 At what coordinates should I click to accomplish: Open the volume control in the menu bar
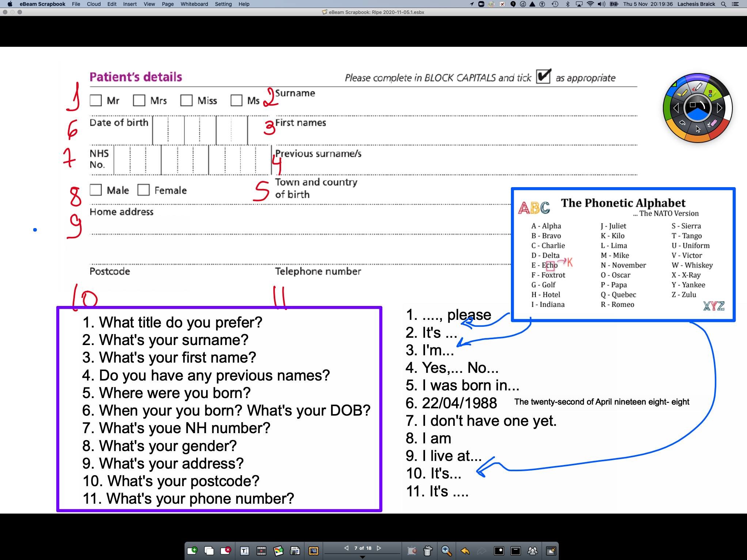601,4
